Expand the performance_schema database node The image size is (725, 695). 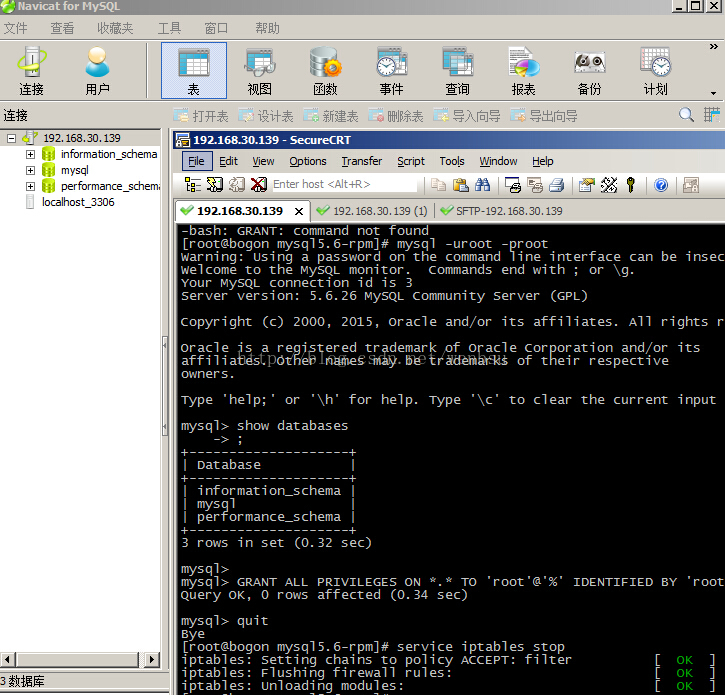[x=31, y=186]
